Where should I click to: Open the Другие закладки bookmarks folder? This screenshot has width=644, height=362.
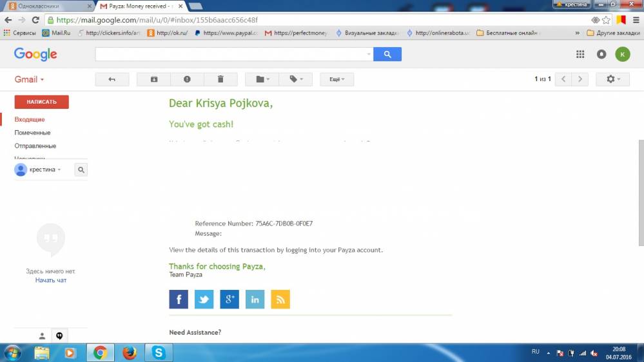point(613,33)
